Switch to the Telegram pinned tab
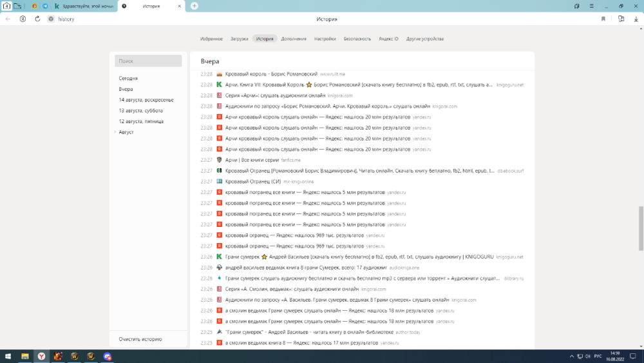This screenshot has width=644, height=363. tap(45, 6)
